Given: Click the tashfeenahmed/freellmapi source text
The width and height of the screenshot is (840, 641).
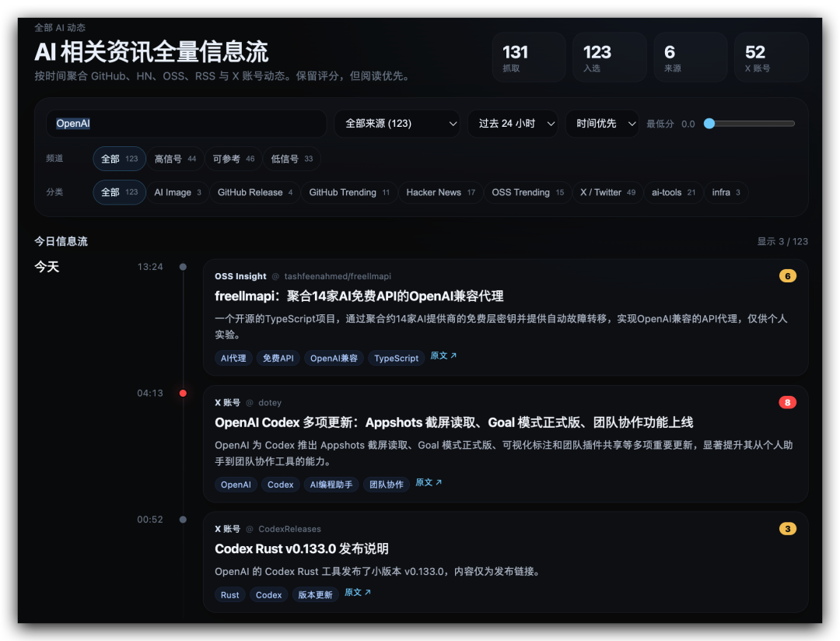Looking at the screenshot, I should point(338,277).
